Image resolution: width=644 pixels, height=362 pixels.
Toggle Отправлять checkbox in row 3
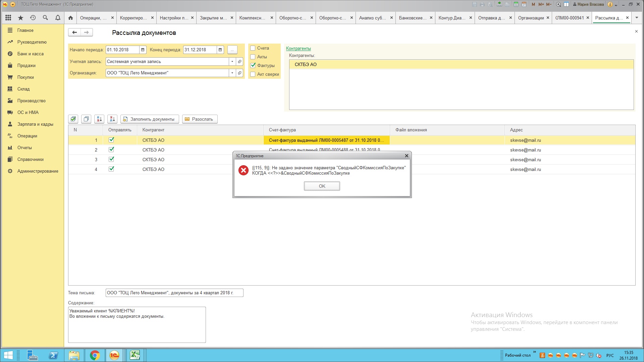111,160
